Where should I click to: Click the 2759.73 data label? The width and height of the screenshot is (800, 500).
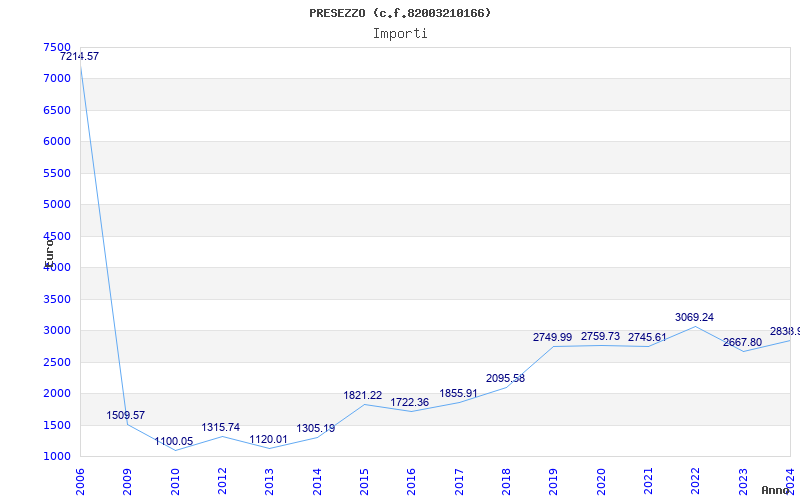601,337
